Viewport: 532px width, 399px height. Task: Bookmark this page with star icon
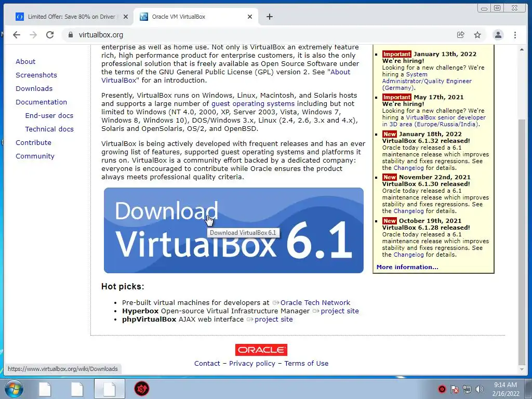coord(477,35)
